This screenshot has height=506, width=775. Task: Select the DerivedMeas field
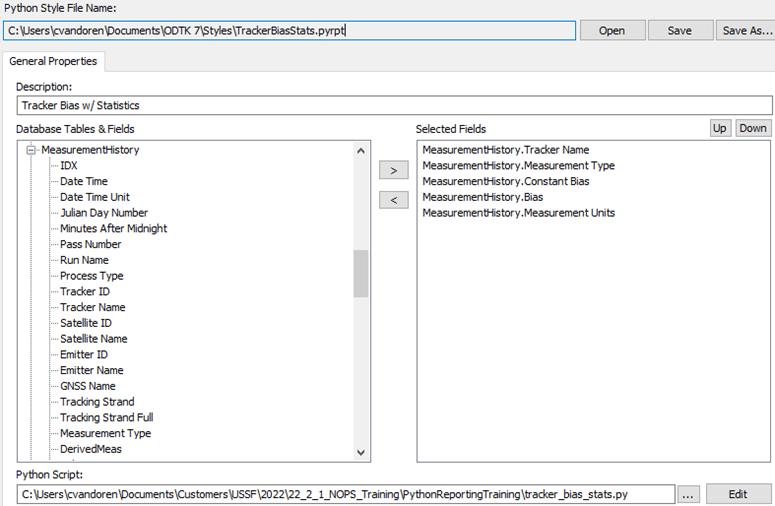[x=90, y=449]
